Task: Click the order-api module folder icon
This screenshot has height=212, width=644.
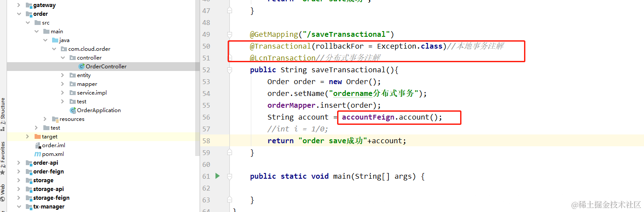Action: pyautogui.click(x=29, y=163)
